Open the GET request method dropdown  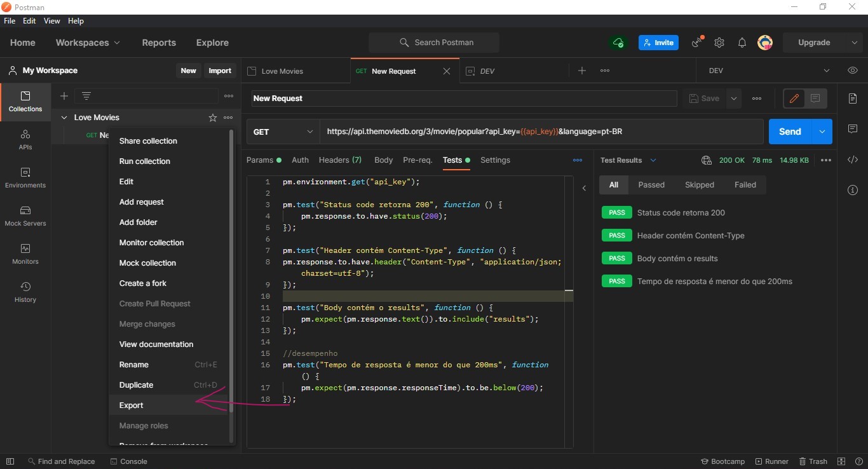pos(283,132)
